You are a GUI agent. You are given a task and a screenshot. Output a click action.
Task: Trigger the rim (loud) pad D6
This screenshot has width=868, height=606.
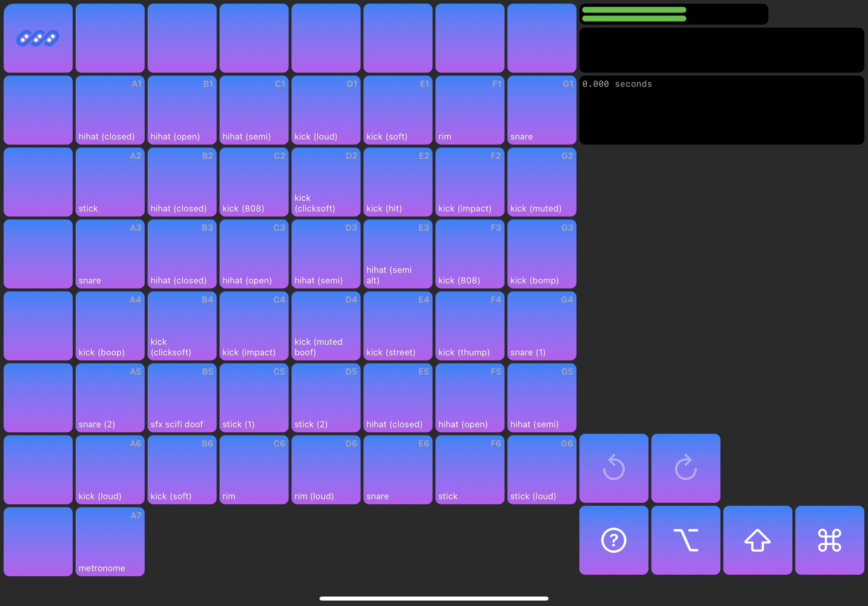[x=326, y=469]
